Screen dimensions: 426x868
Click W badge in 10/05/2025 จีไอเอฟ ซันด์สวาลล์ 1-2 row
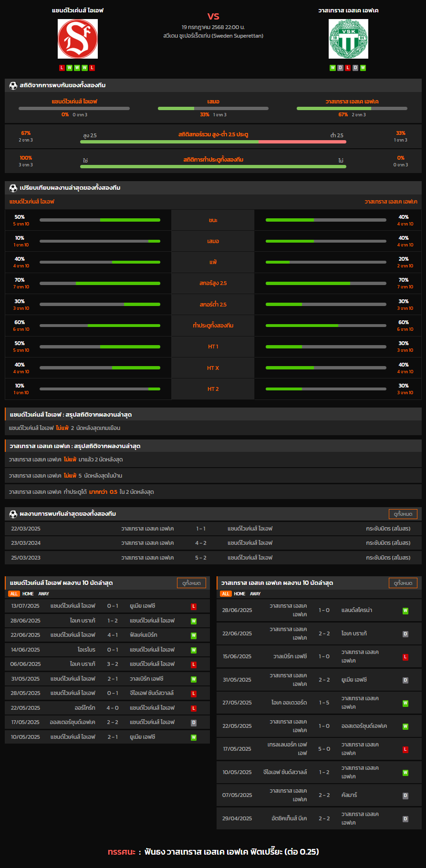pos(405,773)
